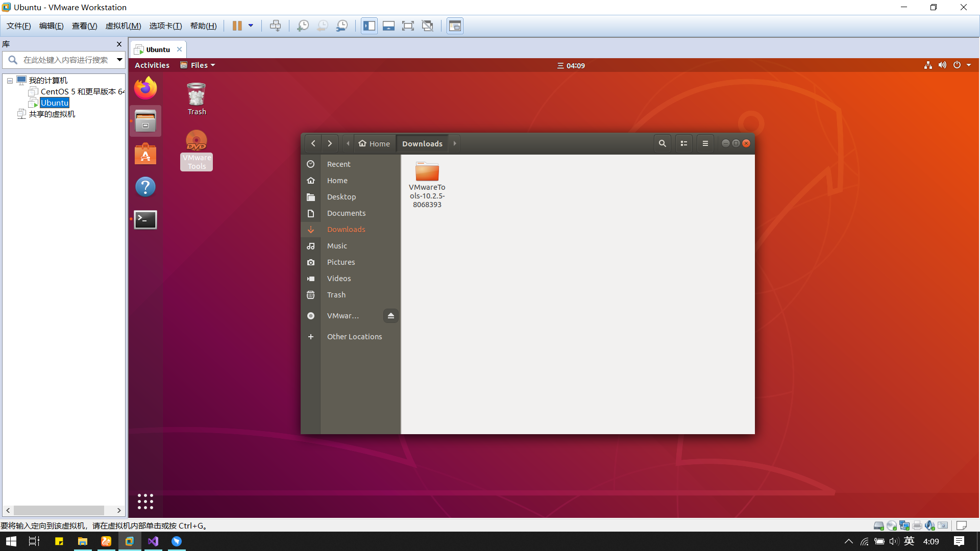Open the power options dropdown arrow
The image size is (980, 551).
[x=251, y=26]
